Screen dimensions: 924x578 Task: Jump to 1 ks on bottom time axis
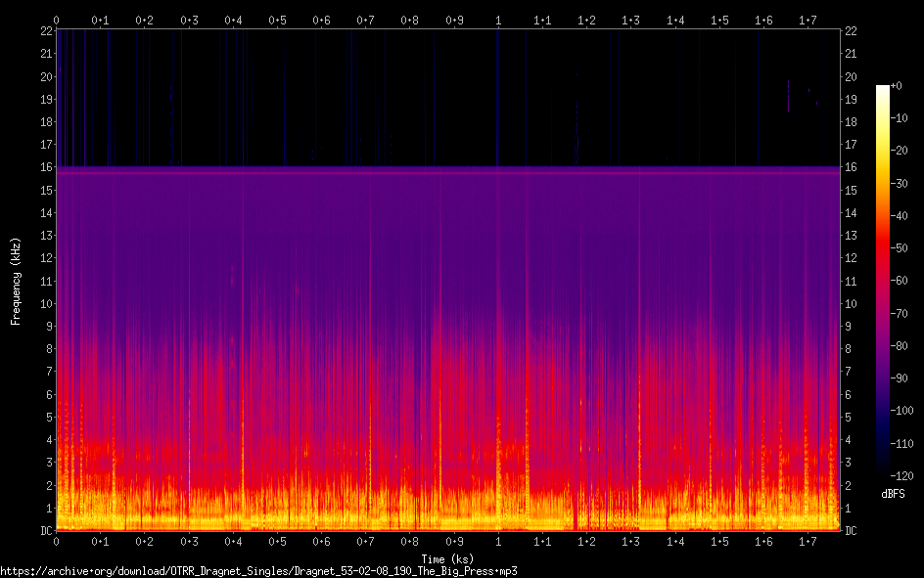[498, 541]
